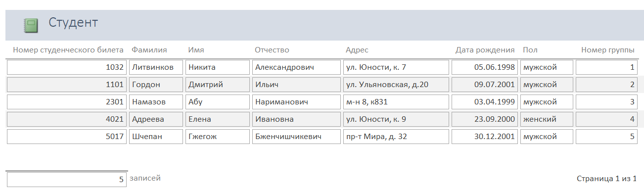Select the name field 'Дмитрий'
This screenshot has width=644, height=193.
click(218, 85)
